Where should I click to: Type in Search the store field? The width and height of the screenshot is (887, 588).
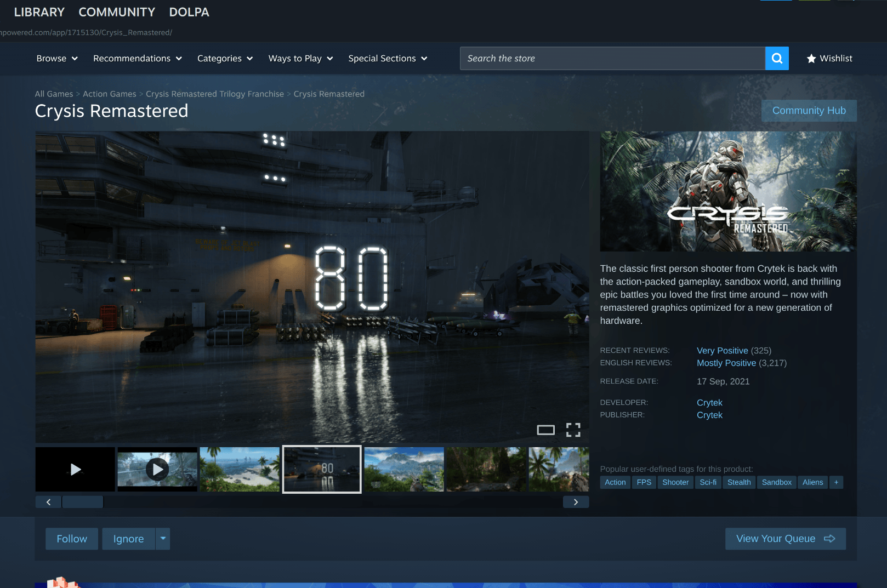click(x=612, y=59)
